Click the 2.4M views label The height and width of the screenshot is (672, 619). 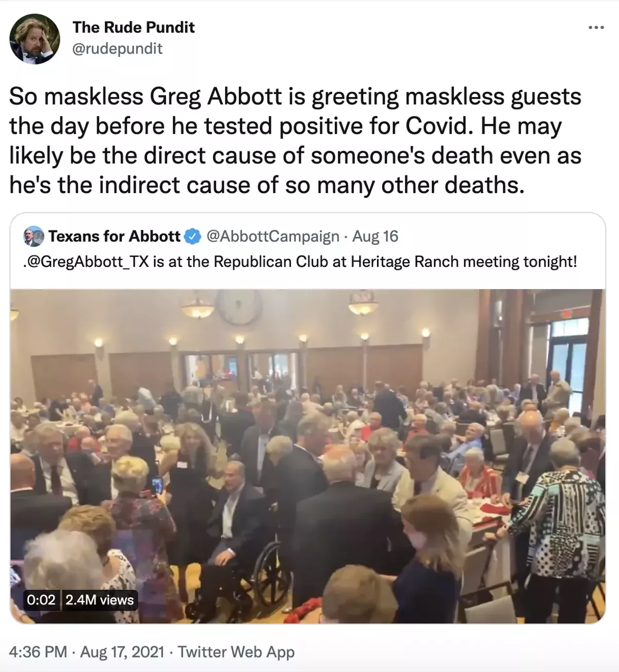click(100, 600)
